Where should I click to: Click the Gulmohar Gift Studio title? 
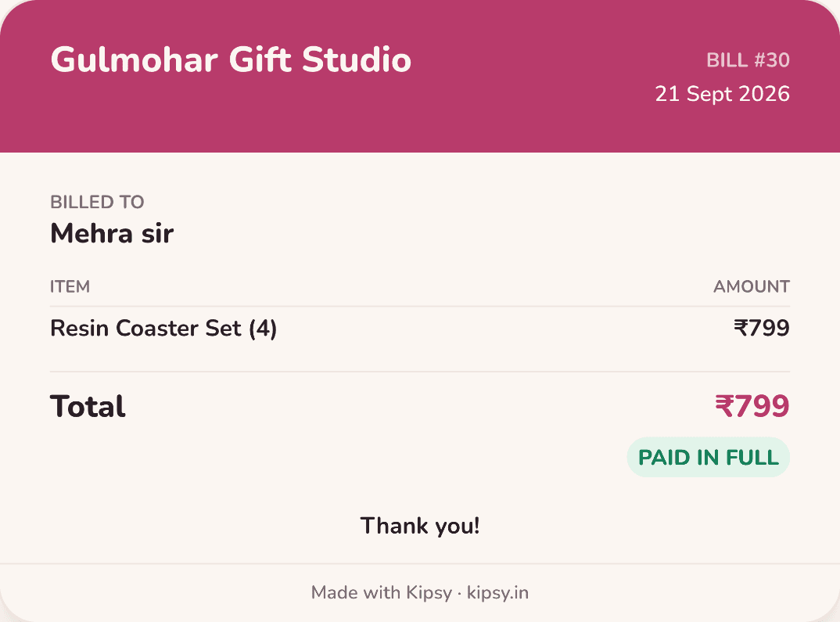[231, 59]
